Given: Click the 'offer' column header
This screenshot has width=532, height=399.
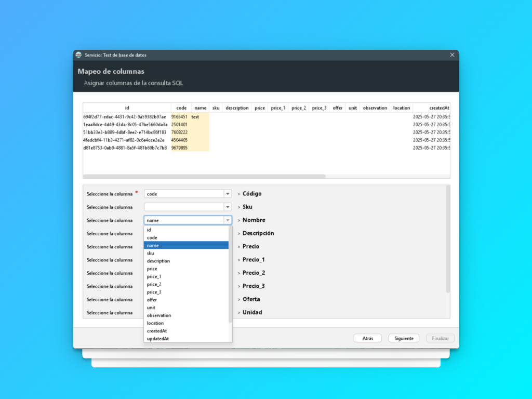Looking at the screenshot, I should pyautogui.click(x=338, y=108).
